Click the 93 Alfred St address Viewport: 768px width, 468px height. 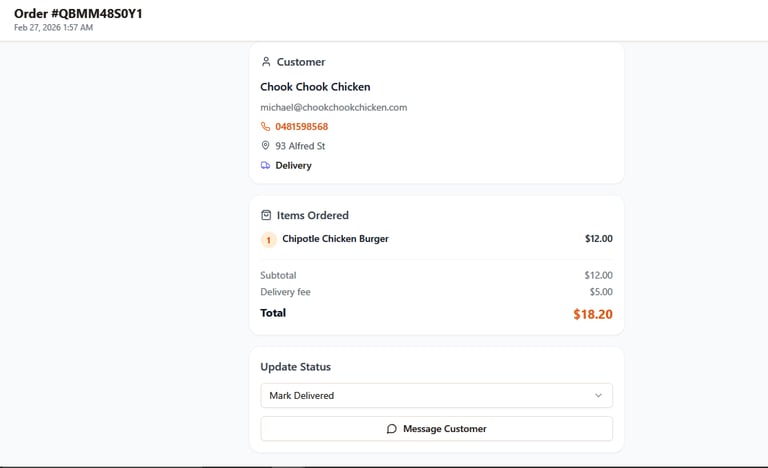tap(300, 146)
